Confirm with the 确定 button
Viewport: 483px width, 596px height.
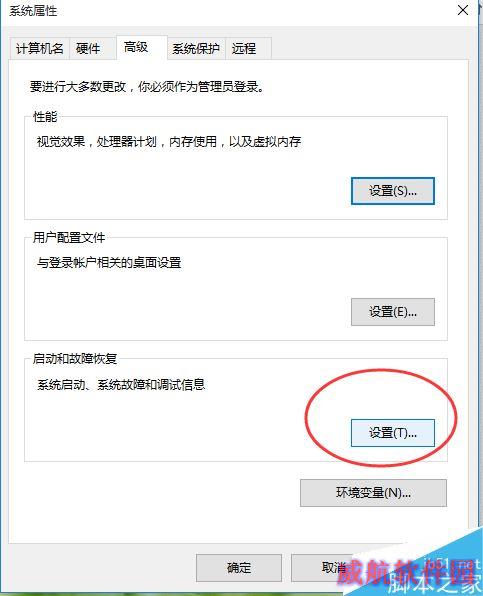coord(239,568)
